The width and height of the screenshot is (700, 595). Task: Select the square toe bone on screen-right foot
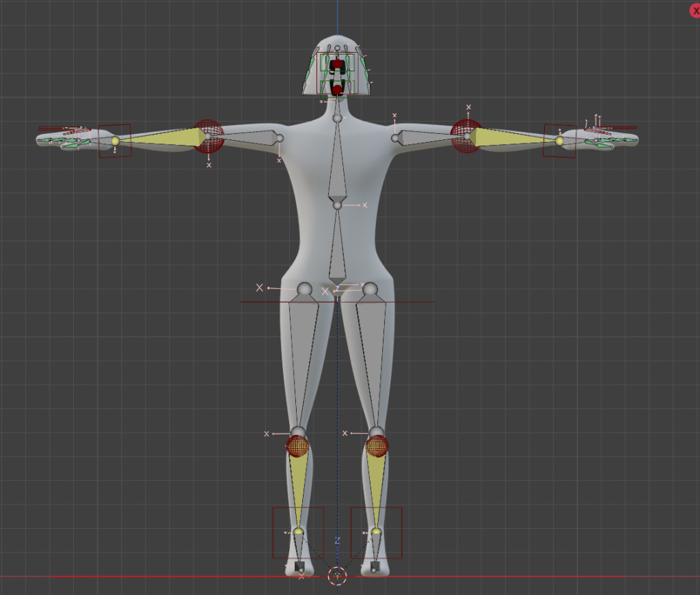tap(375, 566)
